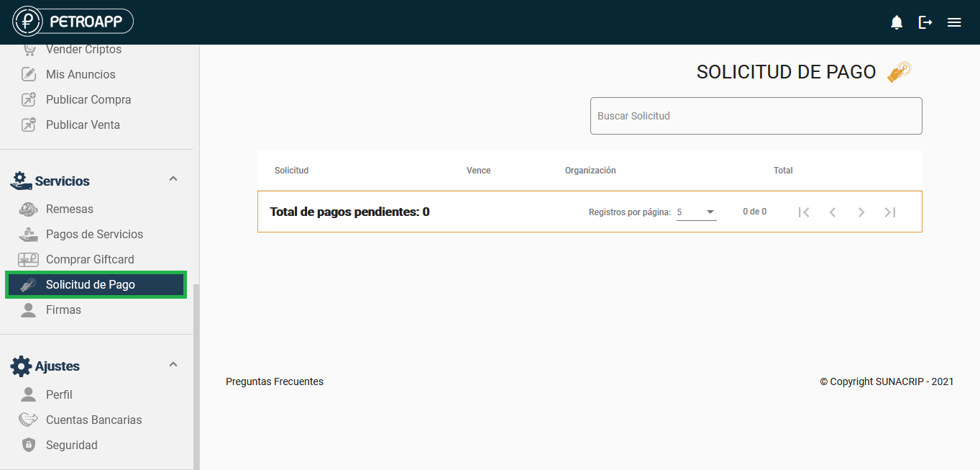980x470 pixels.
Task: Click the '0 de 0' pagination text
Action: coord(754,212)
